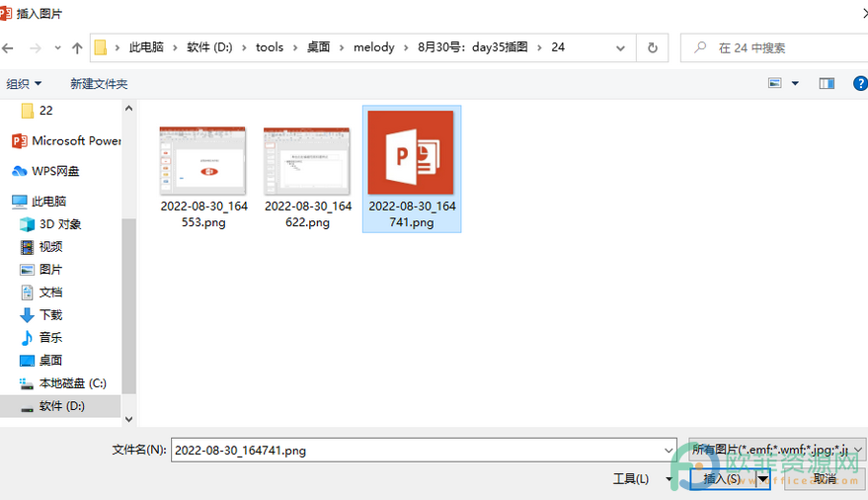The height and width of the screenshot is (500, 868).
Task: Open the 所有图片 file type dropdown
Action: pyautogui.click(x=777, y=450)
